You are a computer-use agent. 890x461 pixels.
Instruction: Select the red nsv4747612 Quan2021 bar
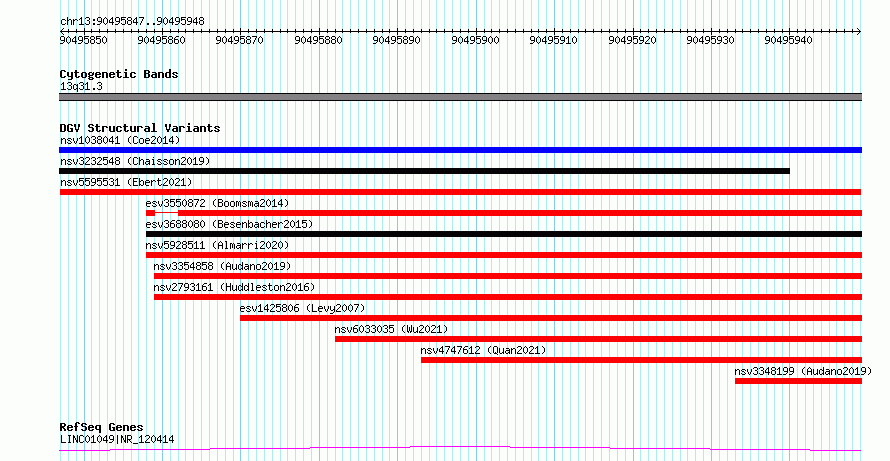pyautogui.click(x=641, y=360)
